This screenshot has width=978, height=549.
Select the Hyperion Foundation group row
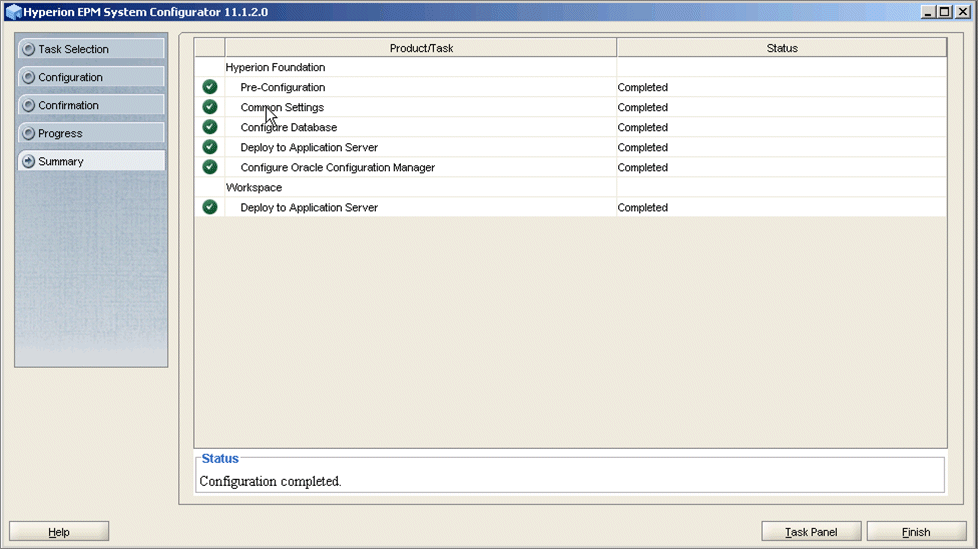[x=570, y=67]
